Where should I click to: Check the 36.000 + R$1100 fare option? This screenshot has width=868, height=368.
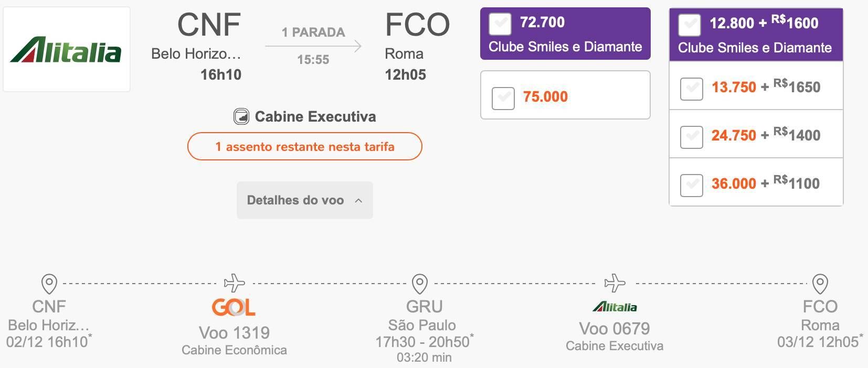[691, 185]
